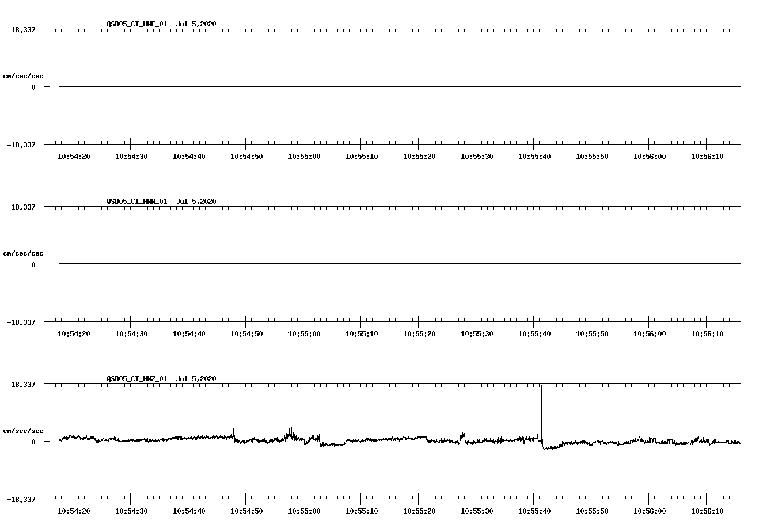This screenshot has height=532, width=782.
Task: Click the 10:56:00 time label under HNN plot
Action: click(650, 334)
